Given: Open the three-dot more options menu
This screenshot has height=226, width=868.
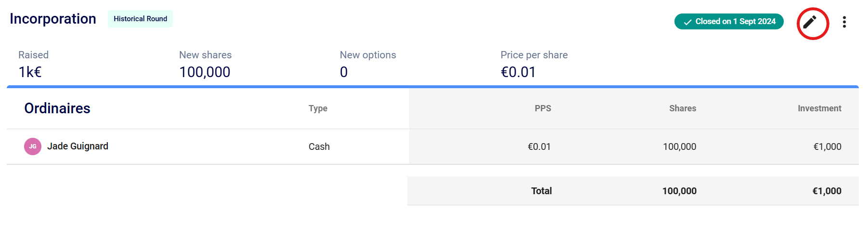Looking at the screenshot, I should click(844, 22).
